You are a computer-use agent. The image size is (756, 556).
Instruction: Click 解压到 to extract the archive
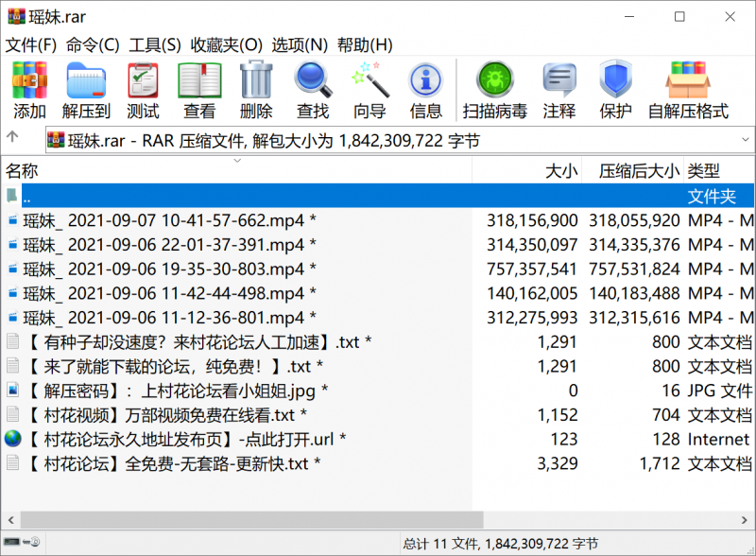[86, 88]
